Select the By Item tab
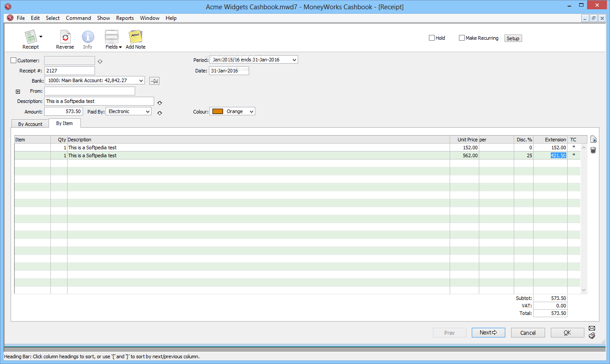This screenshot has height=364, width=610. (64, 123)
